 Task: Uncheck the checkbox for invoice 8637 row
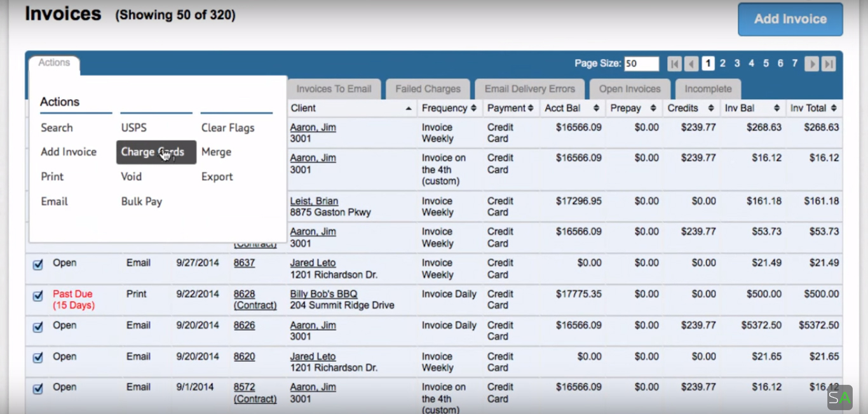tap(37, 264)
